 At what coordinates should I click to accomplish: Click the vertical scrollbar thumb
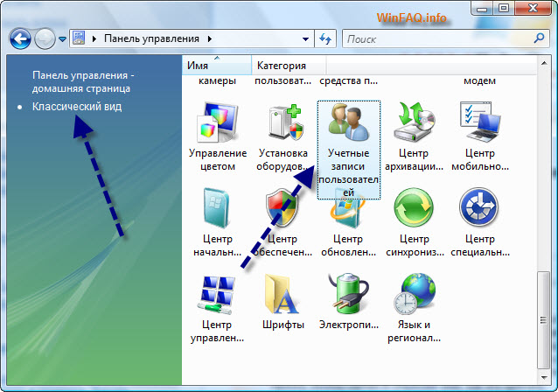pos(543,320)
